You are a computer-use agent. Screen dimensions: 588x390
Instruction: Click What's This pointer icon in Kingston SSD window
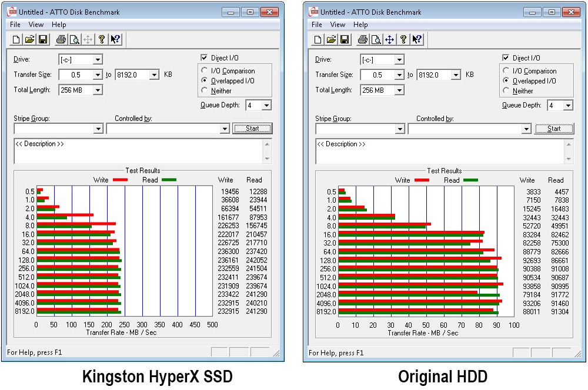[x=115, y=39]
